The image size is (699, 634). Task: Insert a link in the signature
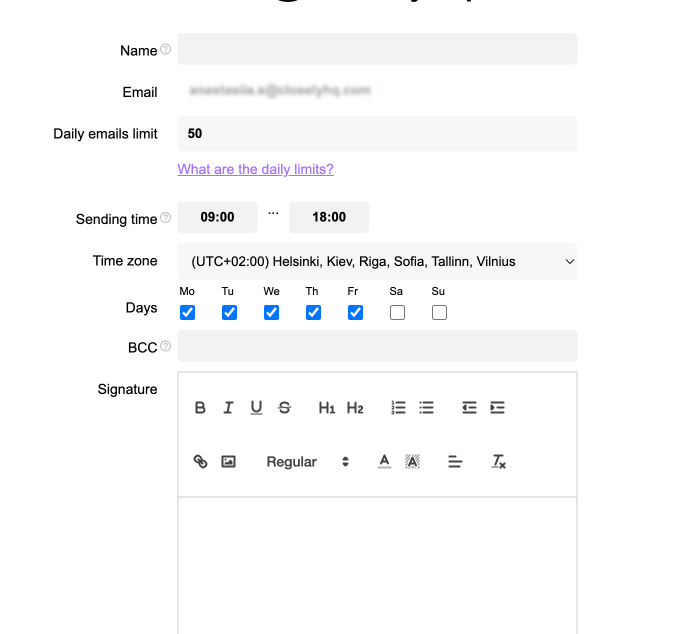tap(200, 461)
